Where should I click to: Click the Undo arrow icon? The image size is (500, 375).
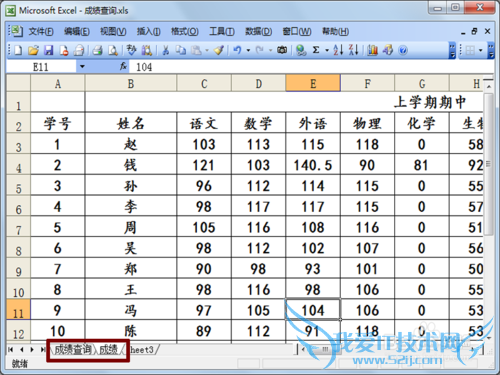pos(237,50)
